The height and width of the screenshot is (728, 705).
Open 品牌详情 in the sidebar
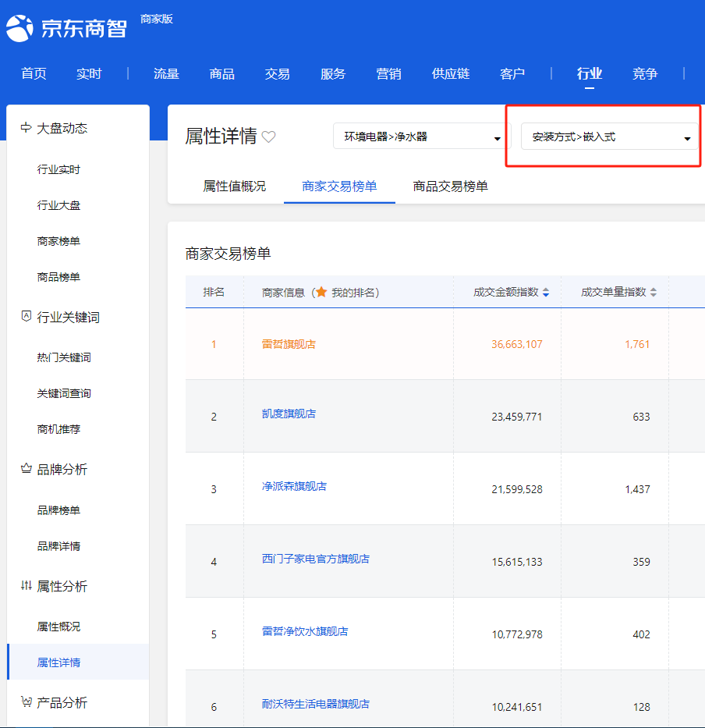point(58,545)
